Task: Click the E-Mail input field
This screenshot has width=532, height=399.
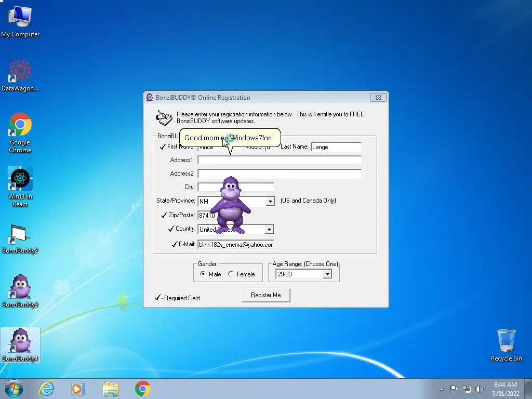Action: (x=236, y=245)
